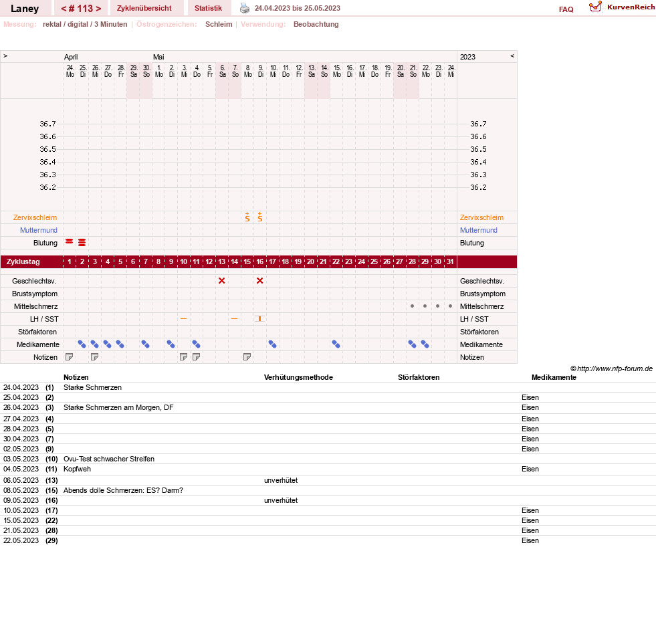Open the KurvenReich link text
This screenshot has width=656, height=644.
coord(631,7)
